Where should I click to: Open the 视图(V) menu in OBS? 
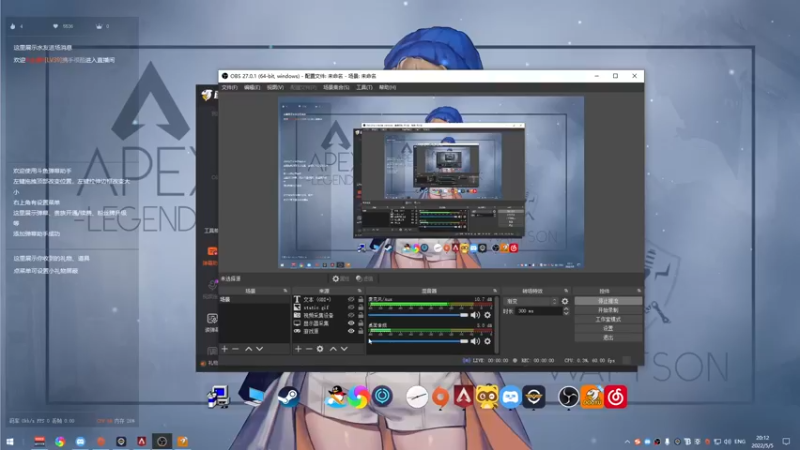tap(275, 87)
